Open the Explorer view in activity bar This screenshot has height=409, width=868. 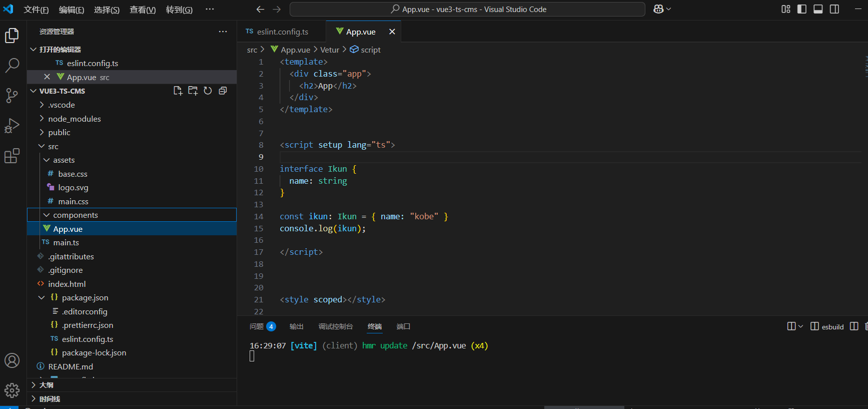[12, 36]
